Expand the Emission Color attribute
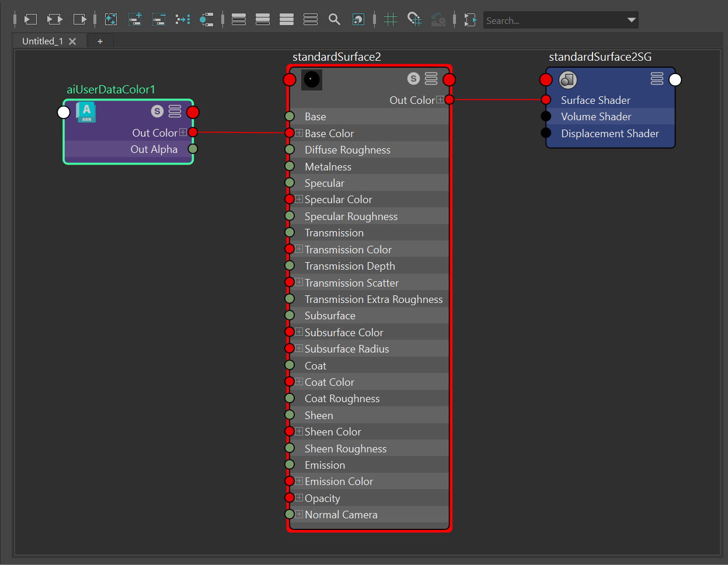Viewport: 728px width, 565px height. coord(299,482)
